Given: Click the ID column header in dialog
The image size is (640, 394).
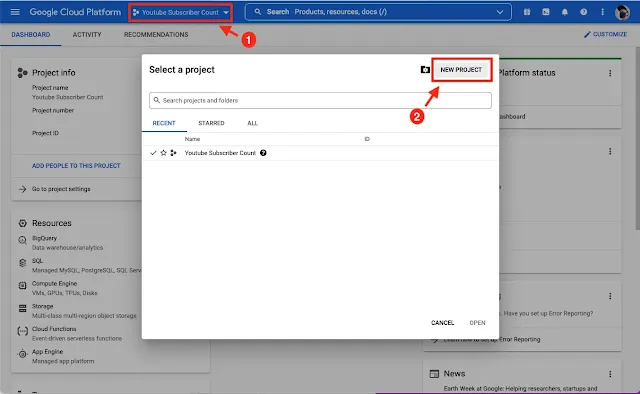Looking at the screenshot, I should [x=367, y=139].
